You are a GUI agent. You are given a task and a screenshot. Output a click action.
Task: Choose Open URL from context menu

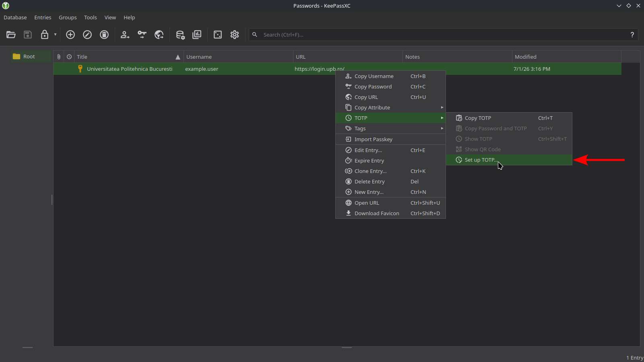pos(390,203)
